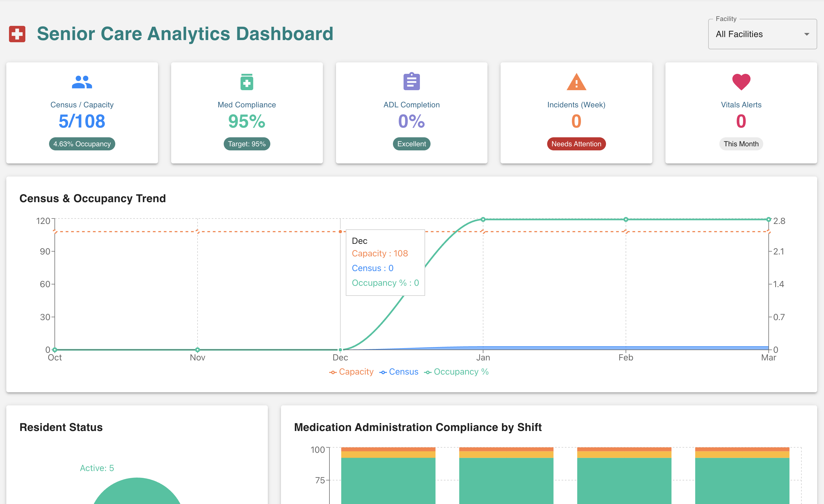The height and width of the screenshot is (504, 824).
Task: Click the 4.63% Occupancy chip
Action: (82, 144)
